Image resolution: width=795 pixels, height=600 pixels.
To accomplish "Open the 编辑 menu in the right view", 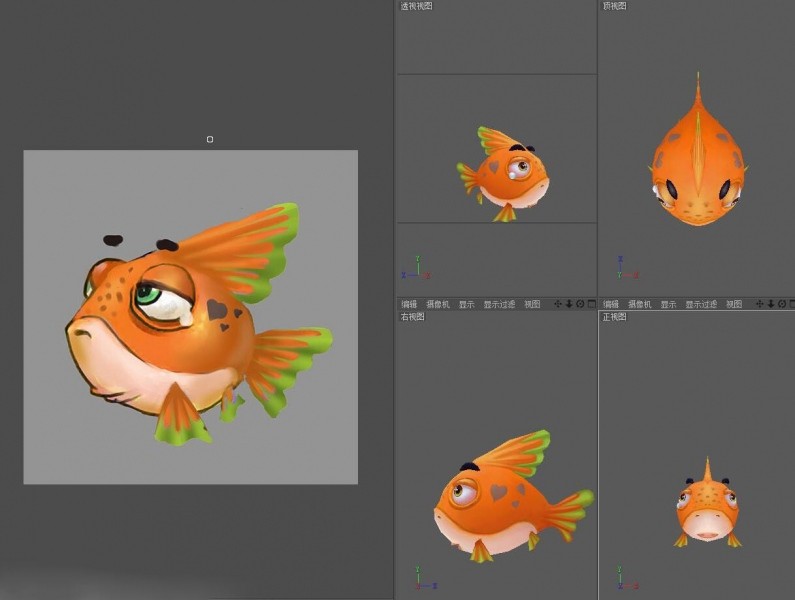I will tap(409, 304).
